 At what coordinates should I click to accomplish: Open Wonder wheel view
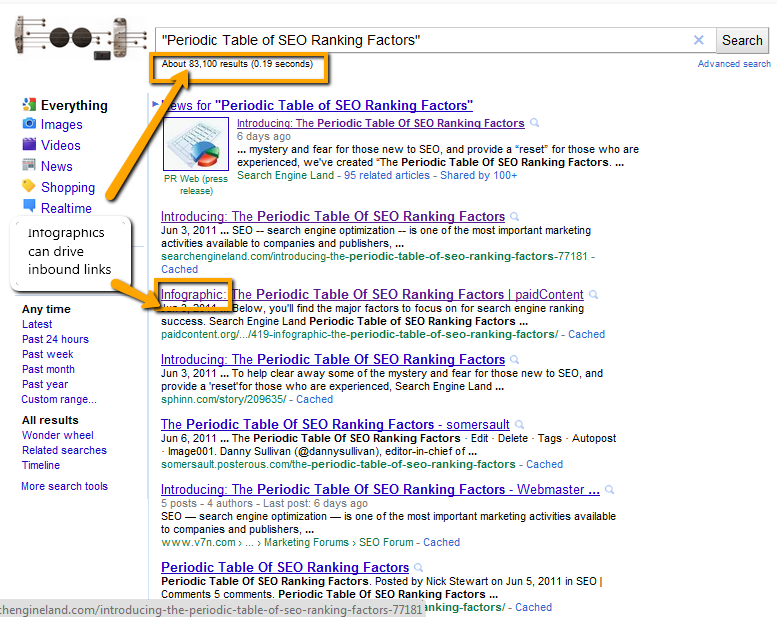(x=57, y=435)
